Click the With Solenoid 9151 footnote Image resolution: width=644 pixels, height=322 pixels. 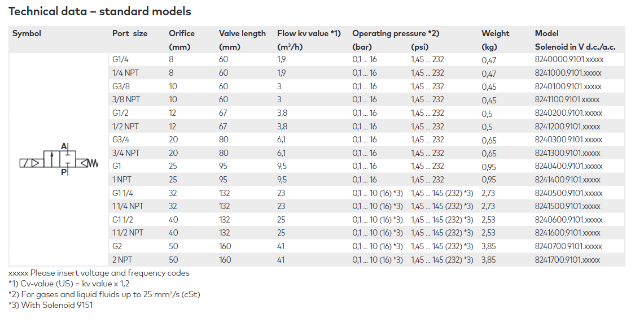point(50,305)
